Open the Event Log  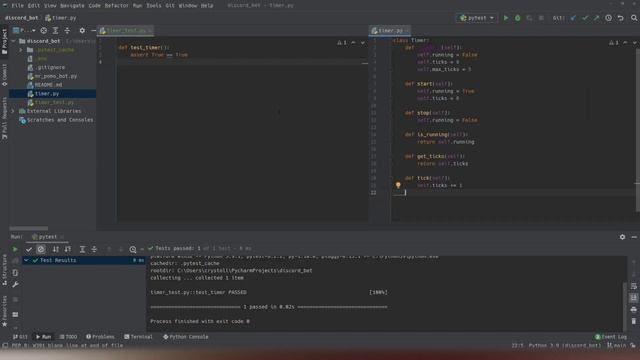point(611,337)
